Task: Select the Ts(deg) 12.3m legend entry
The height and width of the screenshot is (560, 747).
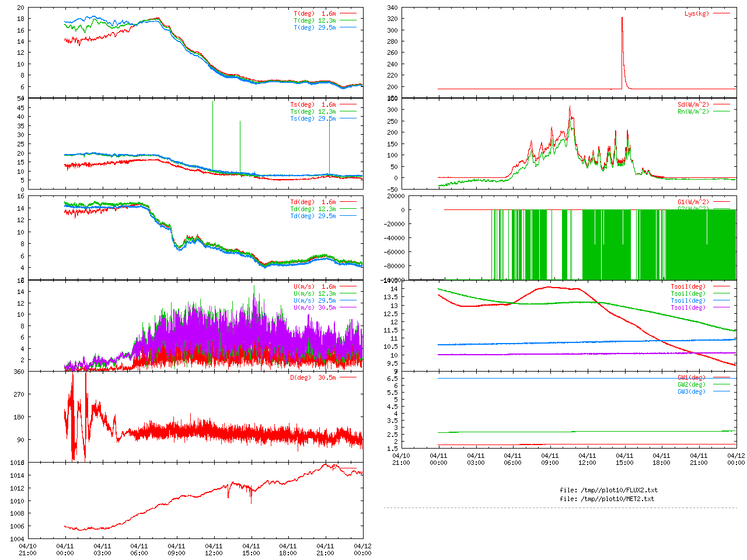Action: click(x=313, y=111)
